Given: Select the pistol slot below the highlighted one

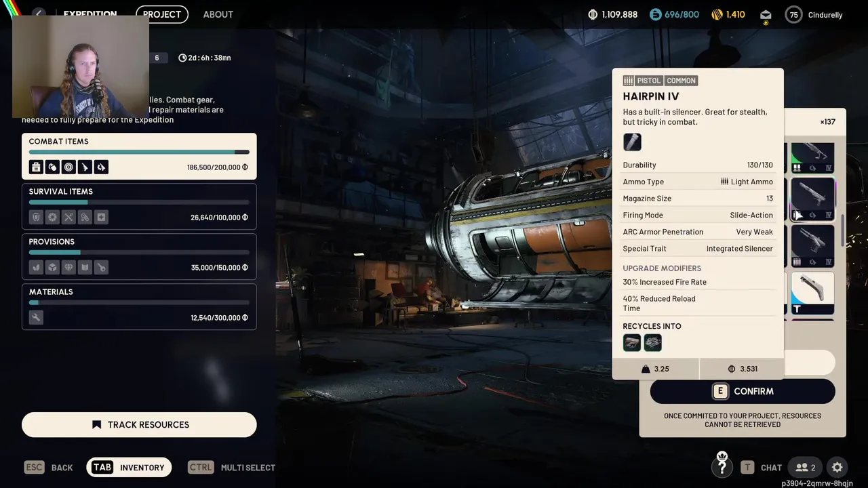Looking at the screenshot, I should coord(812,247).
